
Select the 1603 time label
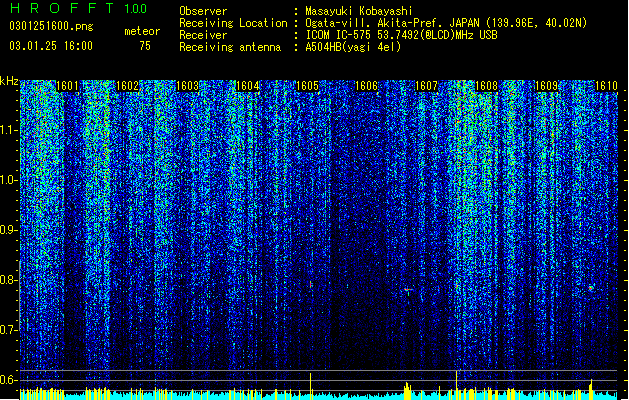(x=187, y=86)
